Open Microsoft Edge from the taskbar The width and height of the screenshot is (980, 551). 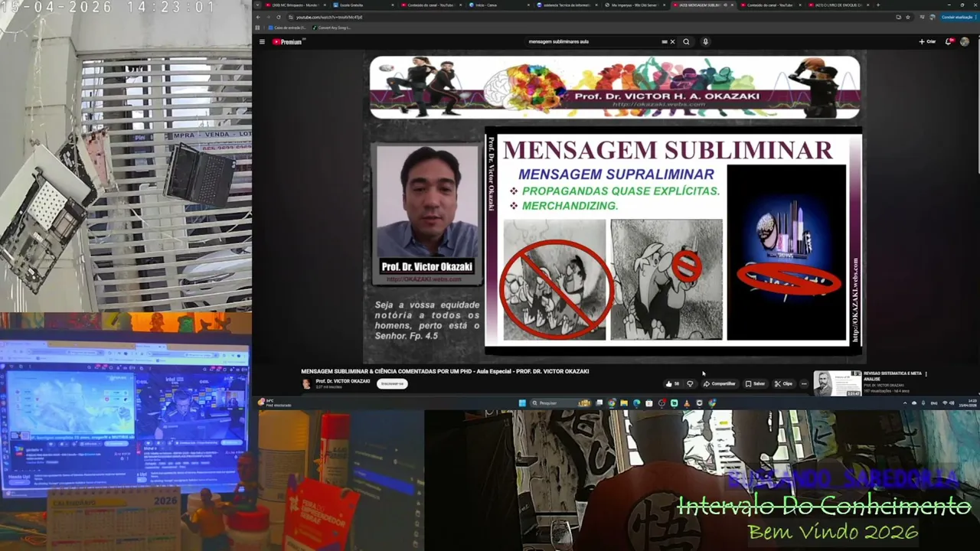[636, 403]
